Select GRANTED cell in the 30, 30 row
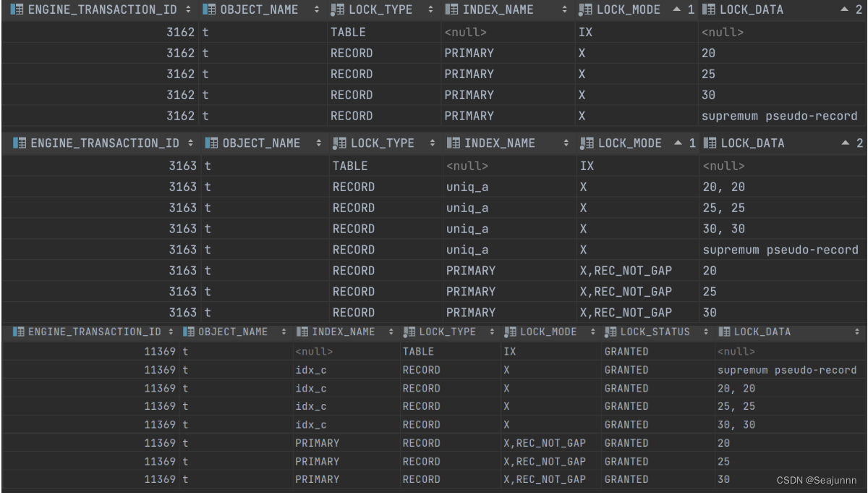Screen dimensions: 868x493 coord(626,425)
